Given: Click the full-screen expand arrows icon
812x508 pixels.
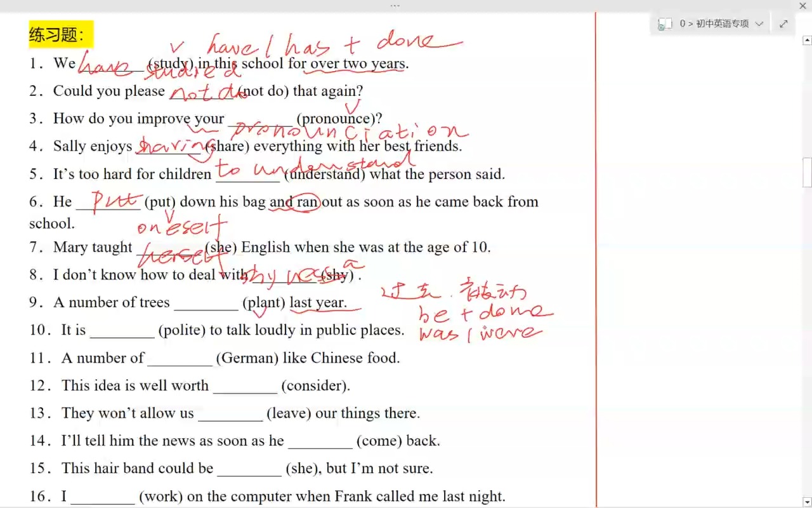Looking at the screenshot, I should (x=783, y=24).
